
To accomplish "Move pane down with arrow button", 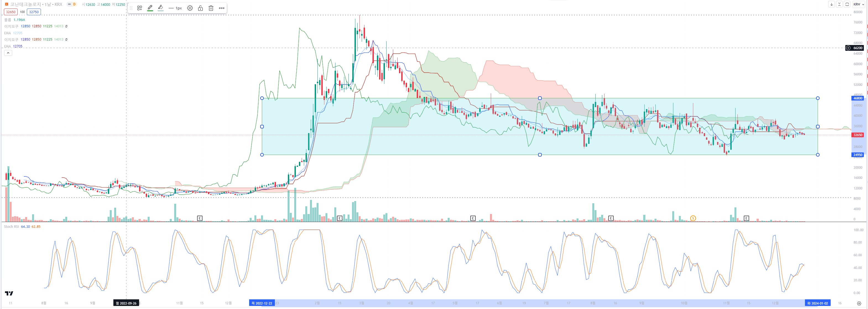I will click(x=831, y=4).
